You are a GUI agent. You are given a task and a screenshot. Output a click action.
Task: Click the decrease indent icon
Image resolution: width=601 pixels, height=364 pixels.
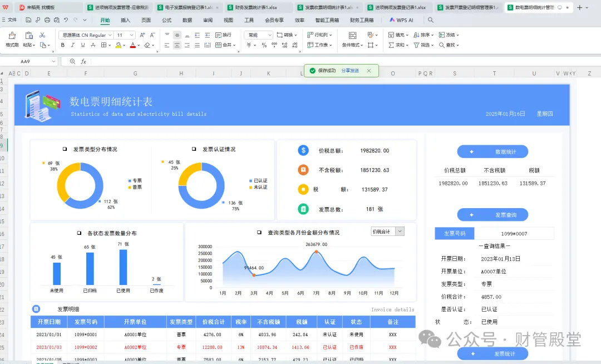tap(197, 35)
